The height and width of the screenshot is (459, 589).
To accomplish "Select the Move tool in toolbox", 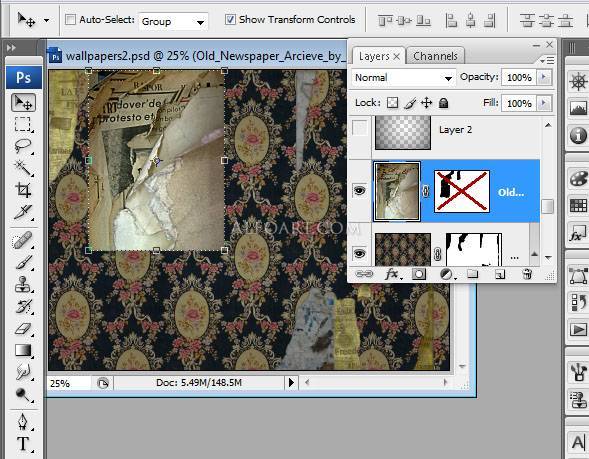I will [24, 103].
